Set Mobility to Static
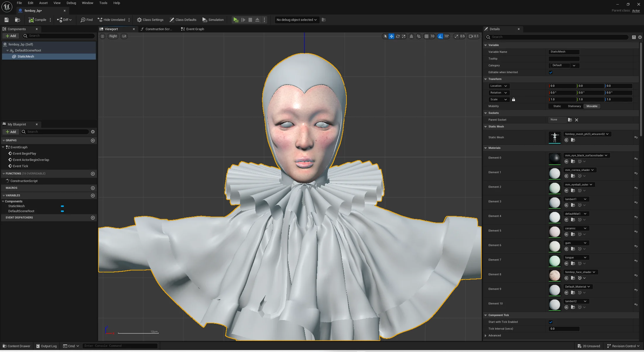644x352 pixels. [x=557, y=106]
